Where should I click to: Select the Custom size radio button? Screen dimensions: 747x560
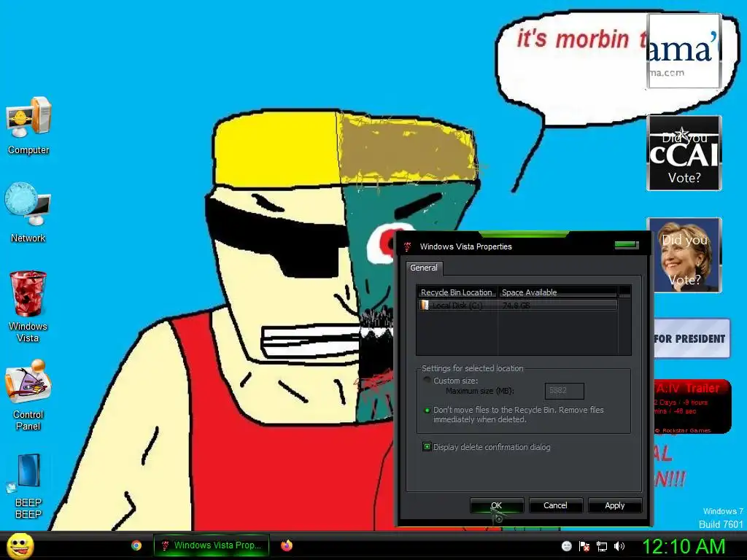(x=427, y=380)
